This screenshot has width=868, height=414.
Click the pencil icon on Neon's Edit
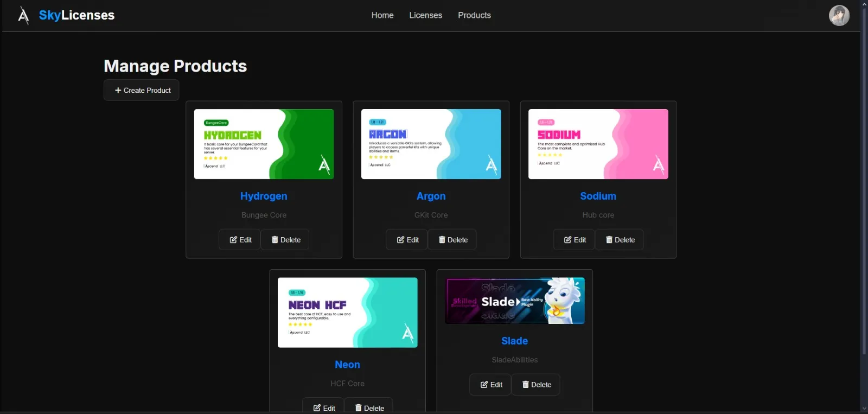[317, 408]
